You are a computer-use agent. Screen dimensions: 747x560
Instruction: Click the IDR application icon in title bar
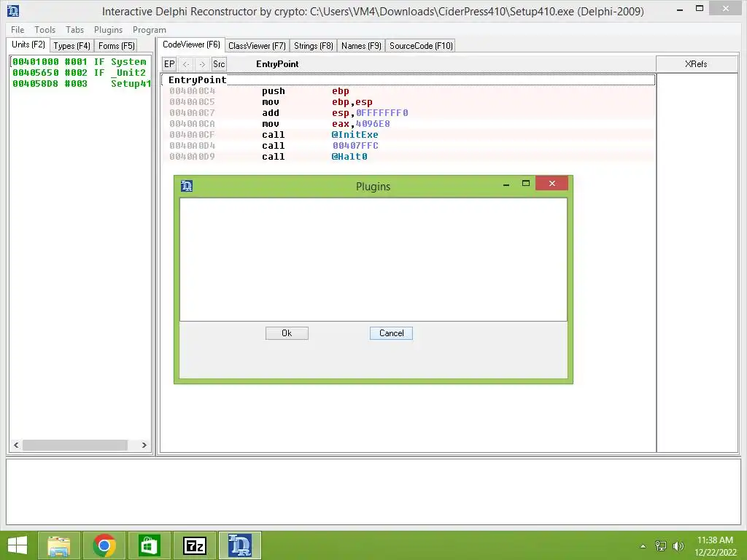[13, 10]
